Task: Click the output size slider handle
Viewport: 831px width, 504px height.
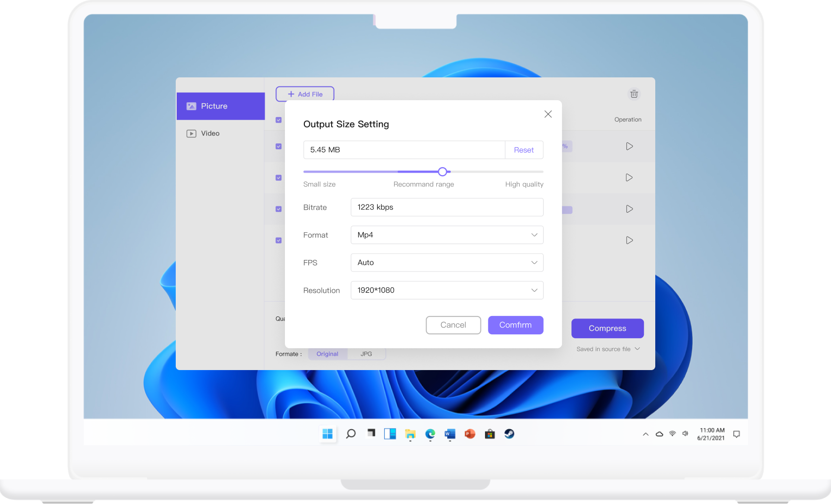Action: click(442, 172)
